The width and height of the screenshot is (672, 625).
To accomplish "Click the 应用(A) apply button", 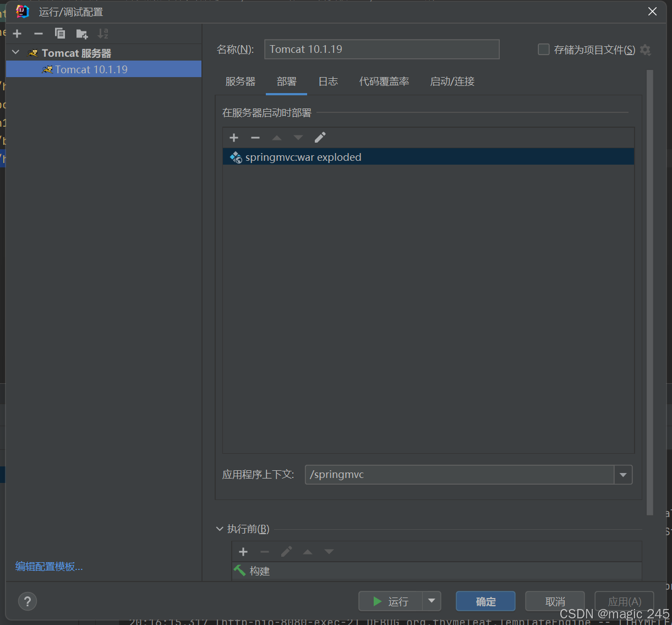I will pyautogui.click(x=624, y=601).
